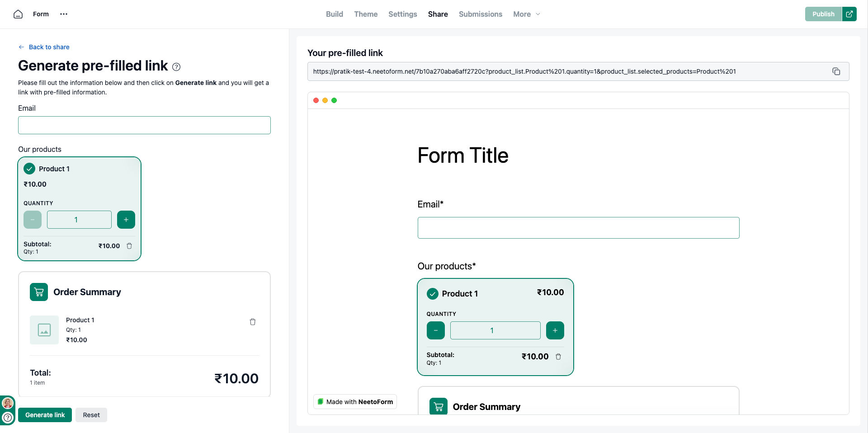
Task: Click the '1 item' text under Total
Action: coord(38,383)
